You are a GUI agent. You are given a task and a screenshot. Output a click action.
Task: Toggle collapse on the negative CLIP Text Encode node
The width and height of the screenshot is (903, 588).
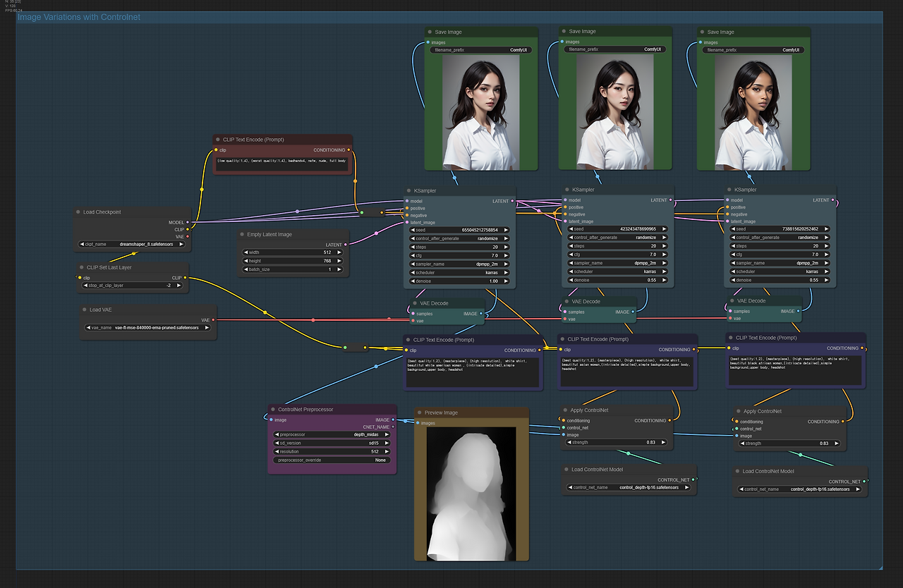[x=217, y=139]
